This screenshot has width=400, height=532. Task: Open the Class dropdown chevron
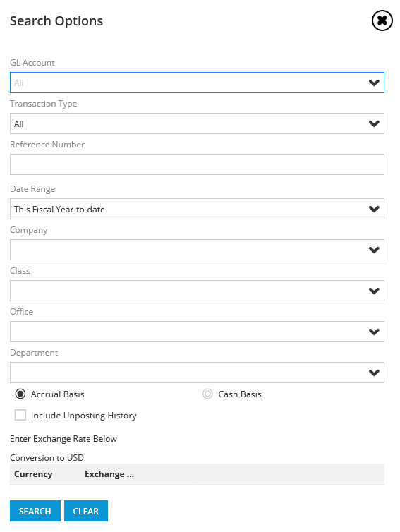pos(374,291)
